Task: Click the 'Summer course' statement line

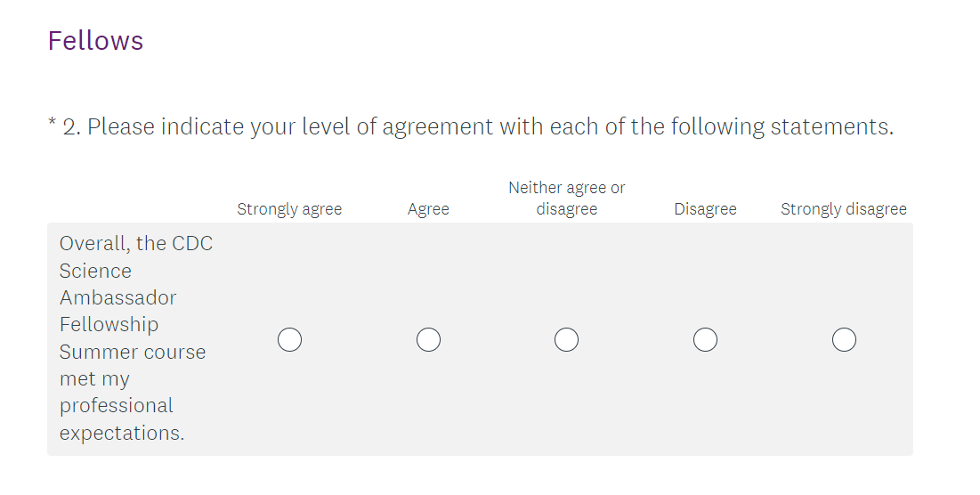Action: (133, 352)
